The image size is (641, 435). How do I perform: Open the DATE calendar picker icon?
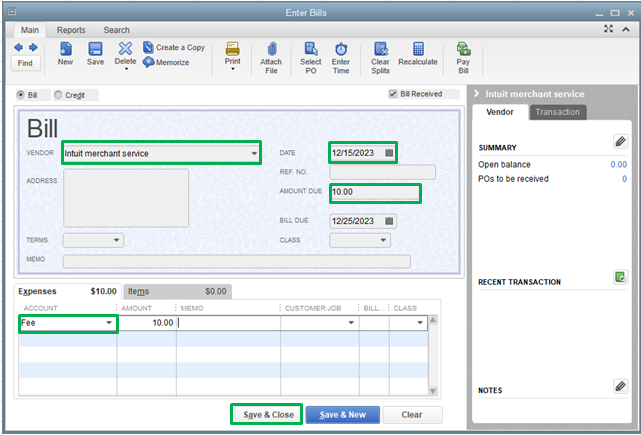coord(389,153)
